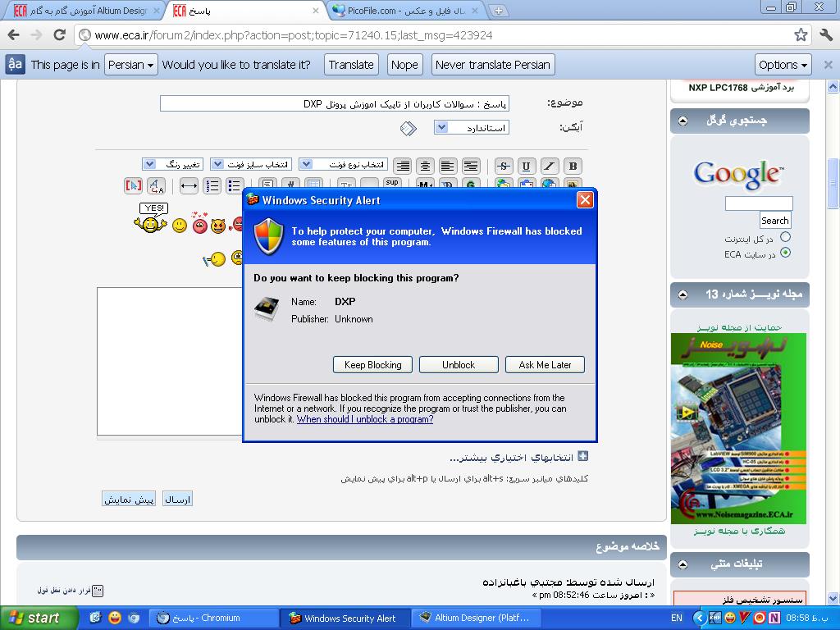The image size is (840, 630).
Task: Insert a numbered list in the editor
Action: [212, 186]
